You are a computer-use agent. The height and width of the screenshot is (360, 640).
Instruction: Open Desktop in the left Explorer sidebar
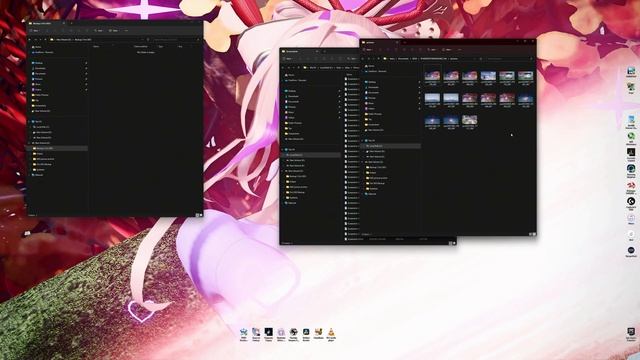pyautogui.click(x=39, y=63)
